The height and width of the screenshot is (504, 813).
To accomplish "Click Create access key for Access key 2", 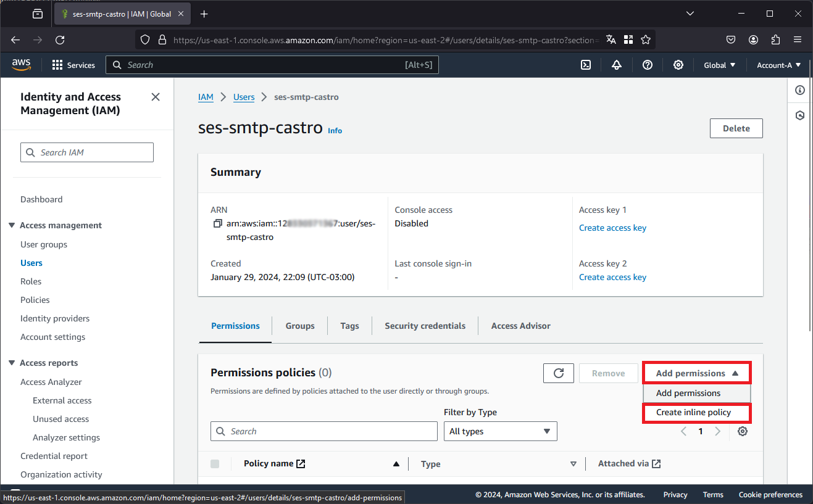I will [x=612, y=277].
